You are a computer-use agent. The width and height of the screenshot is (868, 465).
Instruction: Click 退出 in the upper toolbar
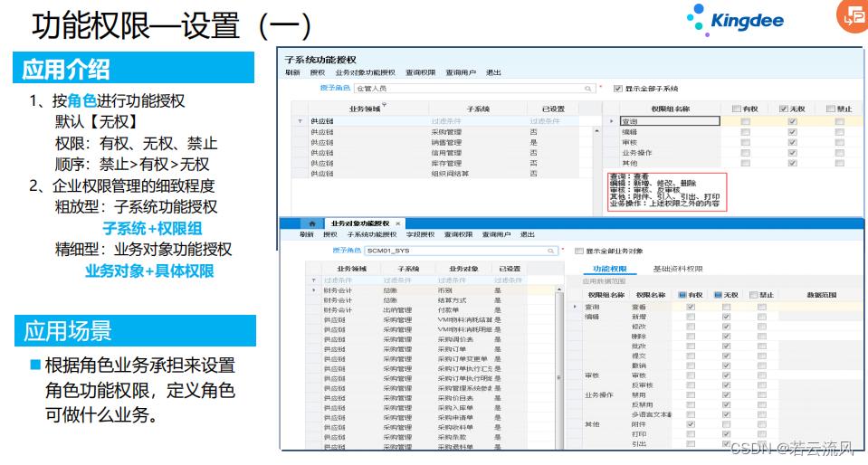[x=493, y=72]
